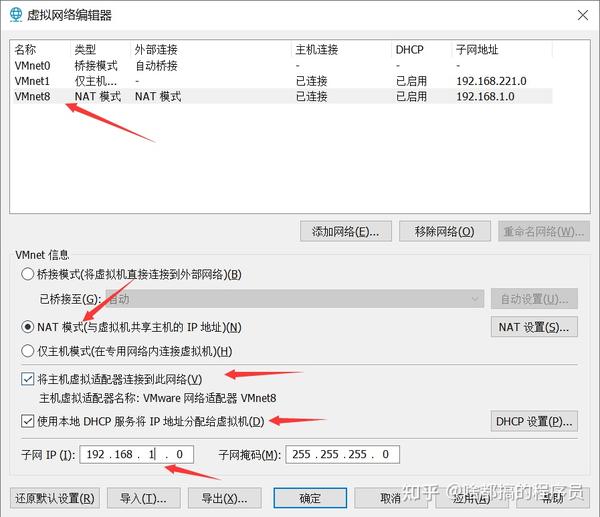Click the globe icon in the title bar
The image size is (600, 517).
point(16,15)
